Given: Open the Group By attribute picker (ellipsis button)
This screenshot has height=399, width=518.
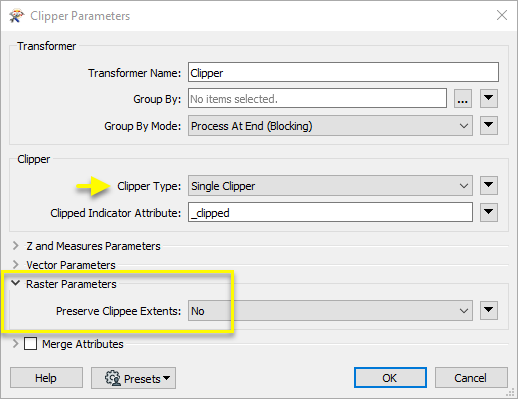Looking at the screenshot, I should pos(463,99).
